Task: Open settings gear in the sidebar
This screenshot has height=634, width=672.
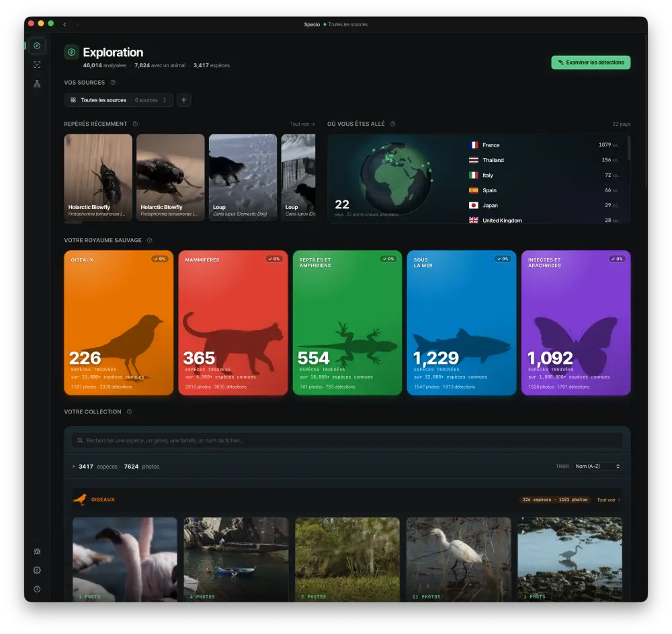Action: click(37, 571)
